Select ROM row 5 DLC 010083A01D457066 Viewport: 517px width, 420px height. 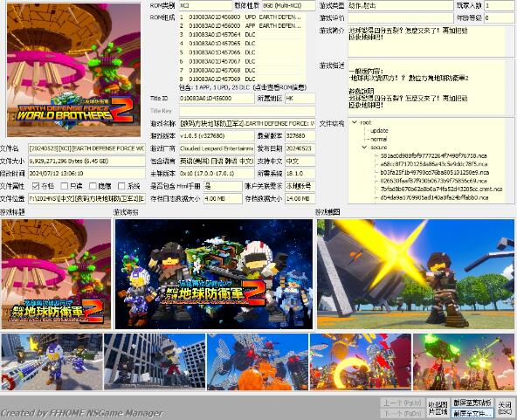pos(241,52)
